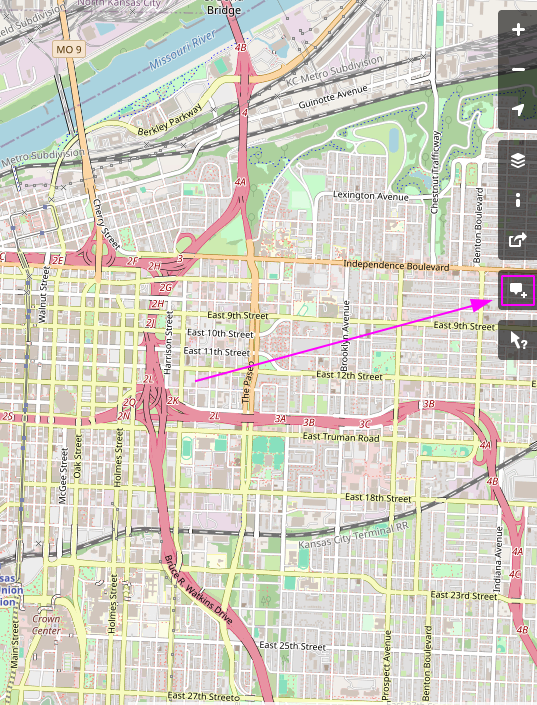This screenshot has width=537, height=705.
Task: Click the Crown Center label
Action: click(x=46, y=625)
